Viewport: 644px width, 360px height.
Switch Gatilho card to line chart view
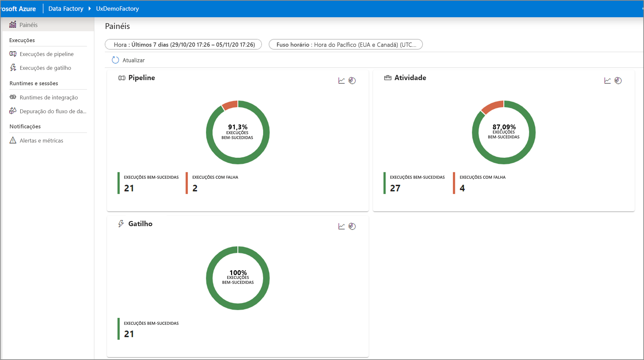click(x=342, y=226)
